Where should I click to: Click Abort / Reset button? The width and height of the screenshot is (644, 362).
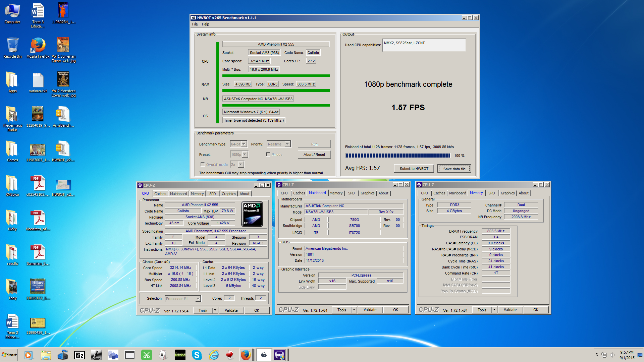pyautogui.click(x=314, y=155)
